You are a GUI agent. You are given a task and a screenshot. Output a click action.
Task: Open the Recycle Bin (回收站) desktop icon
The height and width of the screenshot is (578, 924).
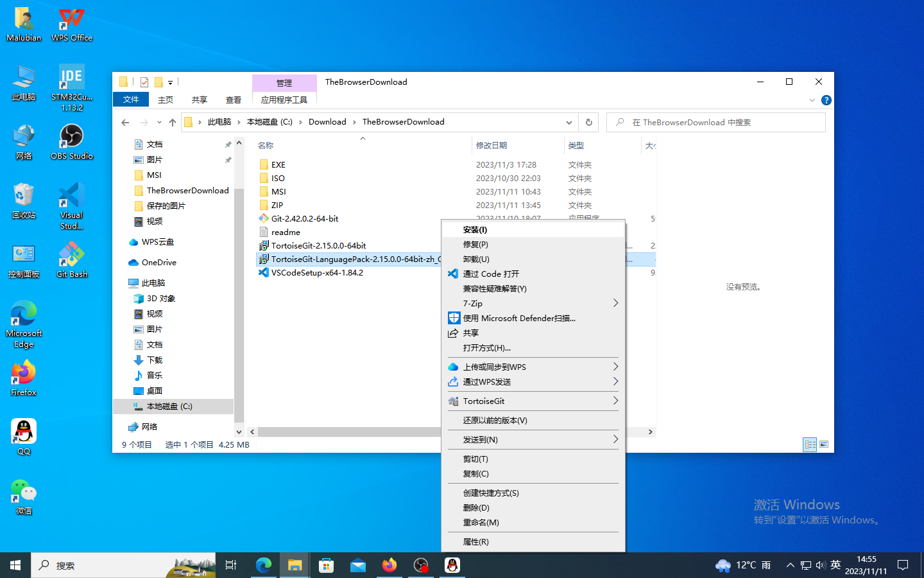click(x=24, y=201)
